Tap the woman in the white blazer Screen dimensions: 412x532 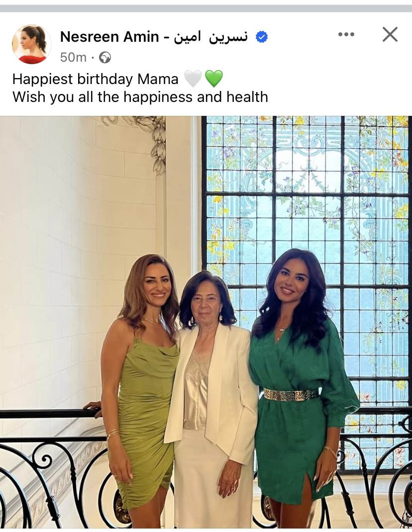click(x=210, y=400)
